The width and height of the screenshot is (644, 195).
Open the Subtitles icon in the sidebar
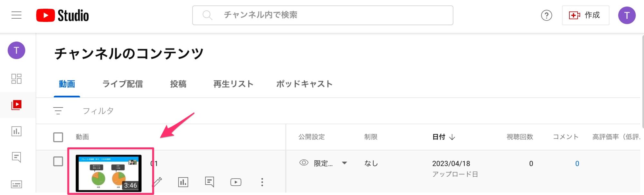(16, 184)
